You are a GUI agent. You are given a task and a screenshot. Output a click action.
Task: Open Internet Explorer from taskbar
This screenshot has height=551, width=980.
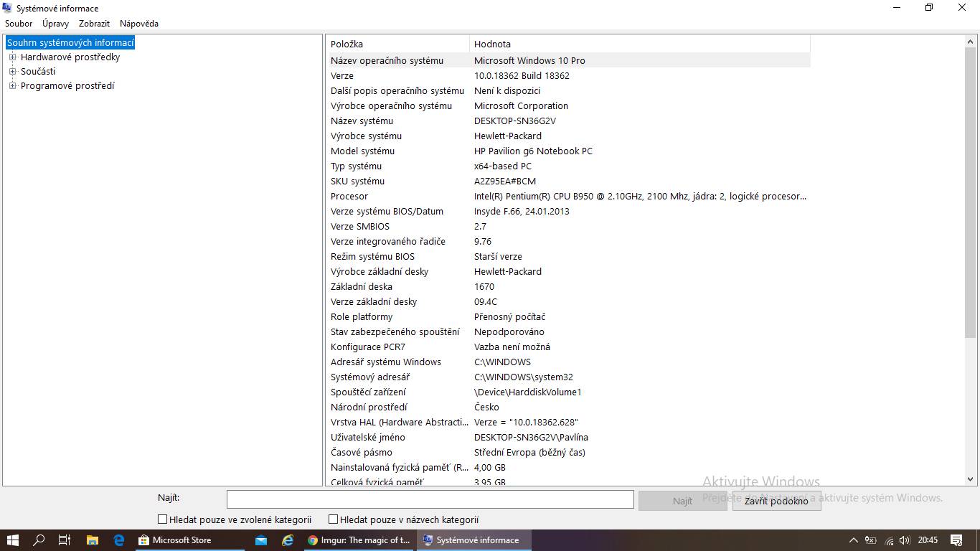tap(288, 540)
